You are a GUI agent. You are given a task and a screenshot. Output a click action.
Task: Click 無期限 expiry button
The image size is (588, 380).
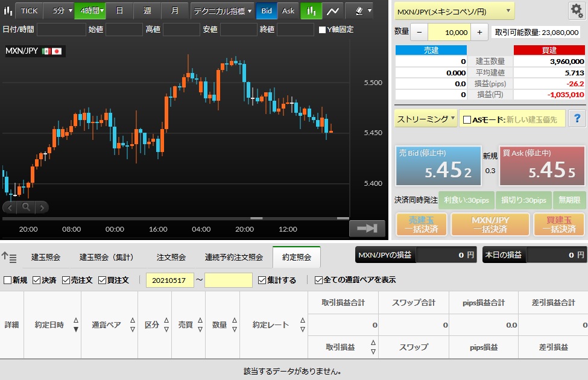pos(569,200)
